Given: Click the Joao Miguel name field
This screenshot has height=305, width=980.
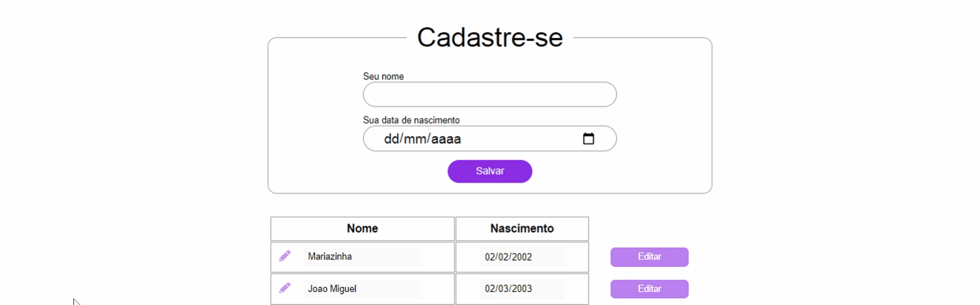Looking at the screenshot, I should pyautogui.click(x=361, y=289).
